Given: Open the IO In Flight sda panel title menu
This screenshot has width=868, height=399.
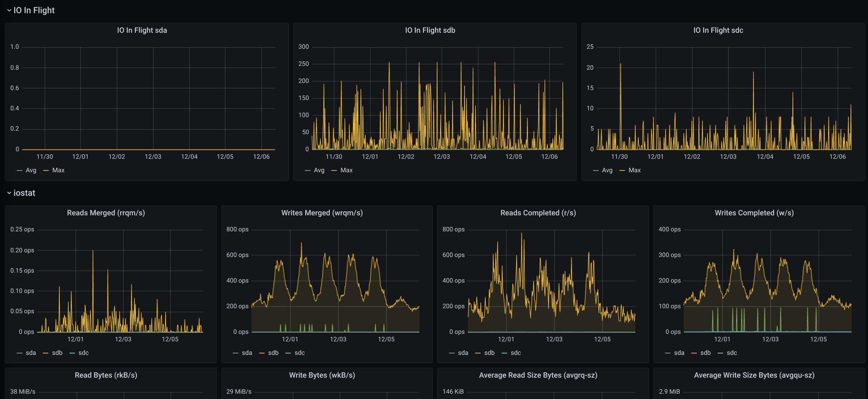Looking at the screenshot, I should point(142,30).
